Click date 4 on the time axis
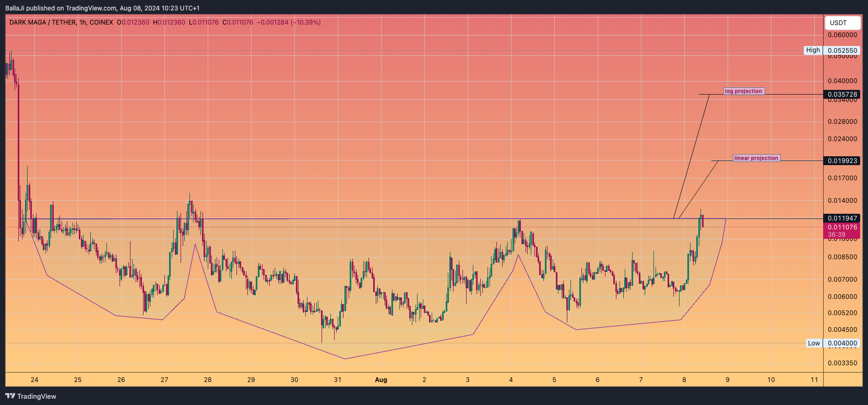 [x=511, y=380]
